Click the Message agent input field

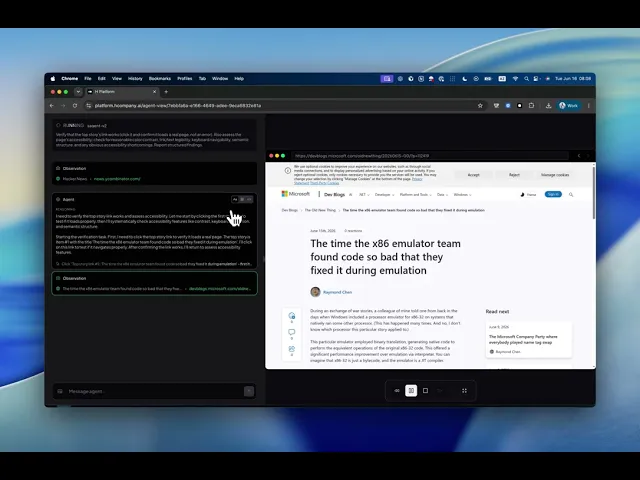point(155,391)
